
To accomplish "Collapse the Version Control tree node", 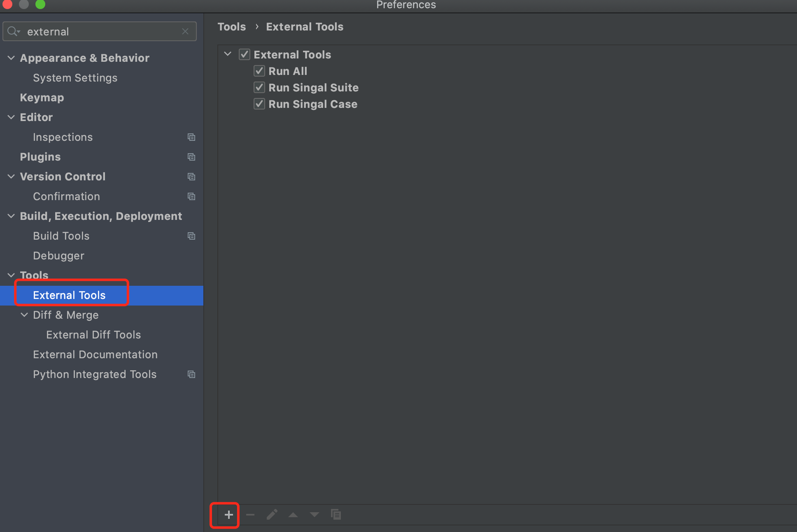I will pyautogui.click(x=12, y=177).
